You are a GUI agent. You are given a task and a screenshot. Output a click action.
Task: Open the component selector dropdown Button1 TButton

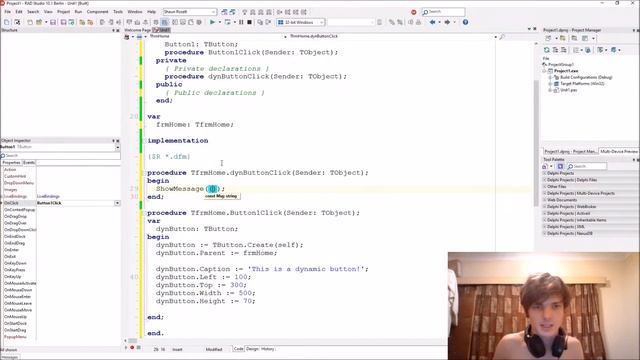click(x=118, y=147)
